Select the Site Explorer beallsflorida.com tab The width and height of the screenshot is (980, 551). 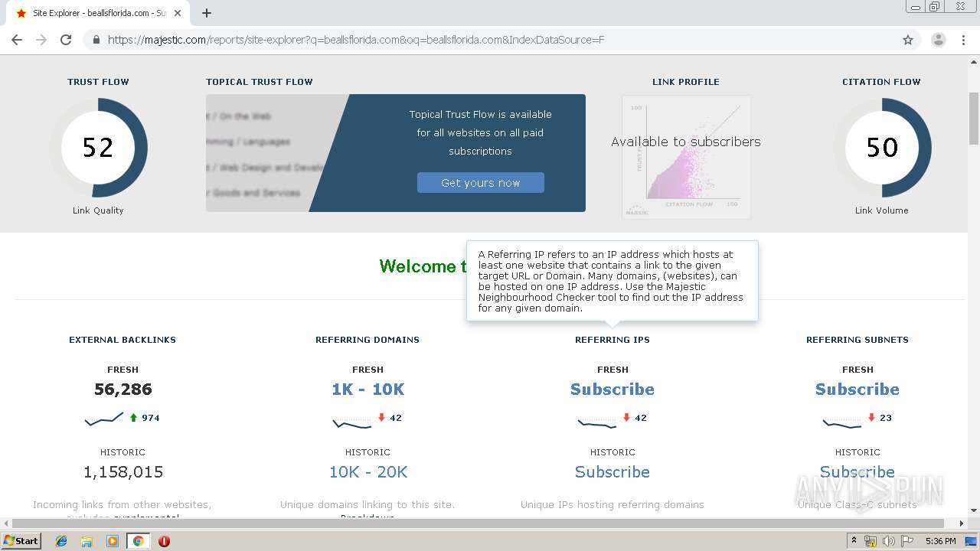click(98, 13)
